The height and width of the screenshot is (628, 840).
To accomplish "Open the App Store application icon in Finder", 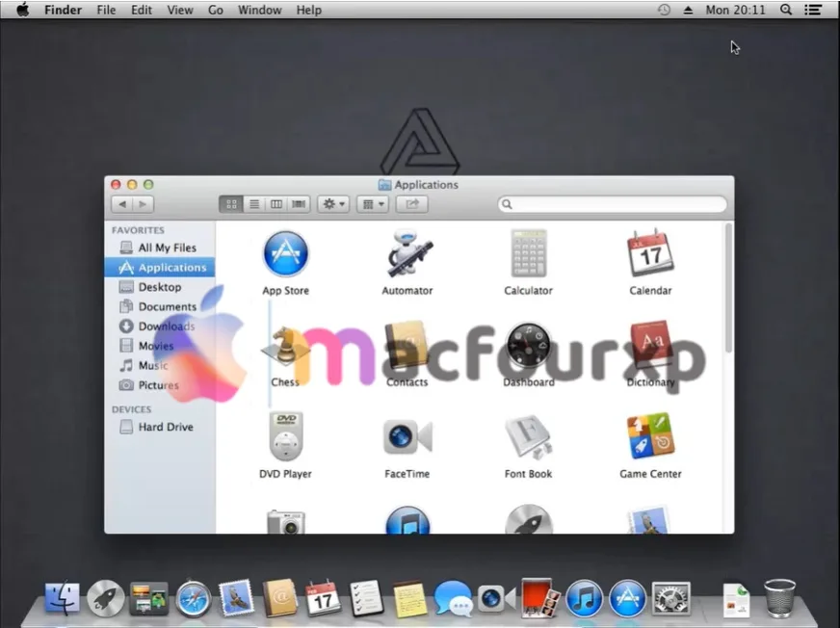I will [x=285, y=253].
